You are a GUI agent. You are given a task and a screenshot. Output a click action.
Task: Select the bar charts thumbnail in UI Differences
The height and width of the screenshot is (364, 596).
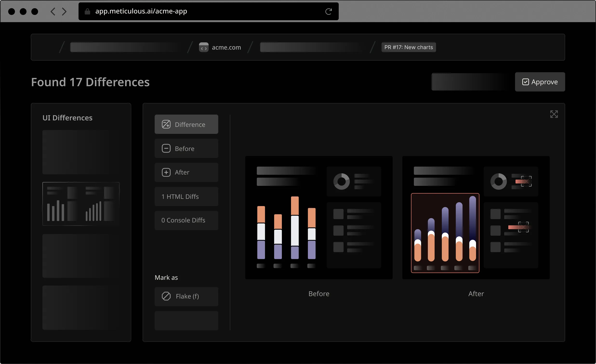point(81,204)
